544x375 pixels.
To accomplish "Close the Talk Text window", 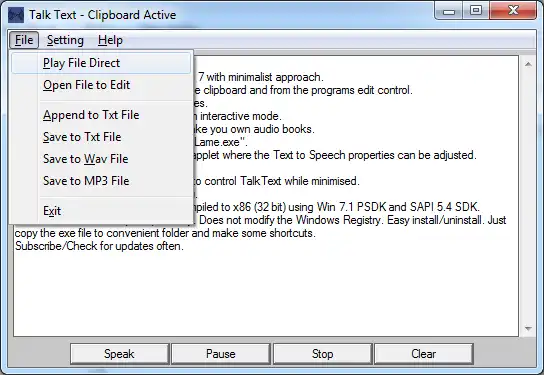I will click(x=513, y=11).
